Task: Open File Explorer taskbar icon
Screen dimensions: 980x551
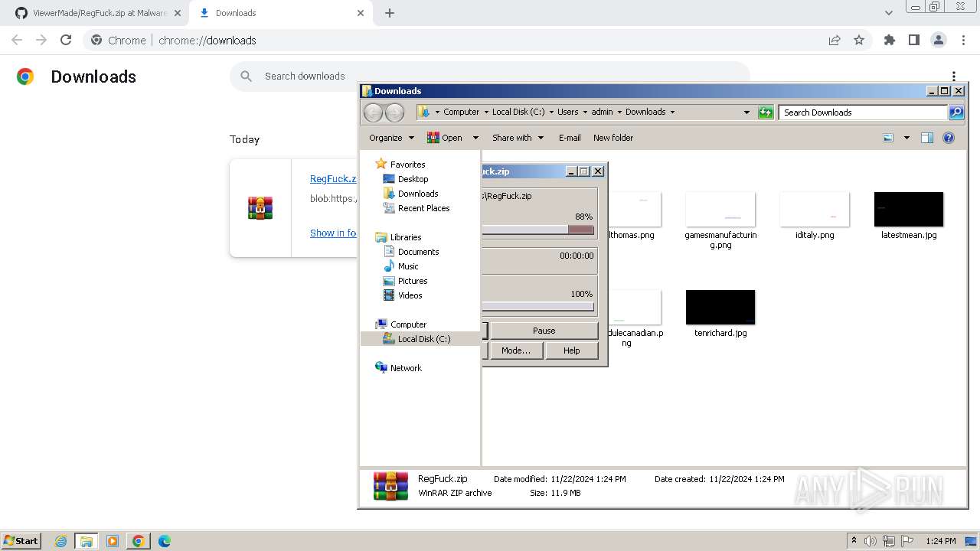Action: 87,541
